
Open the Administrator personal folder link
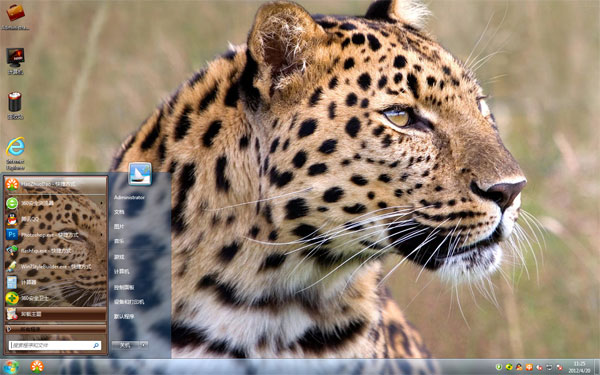(x=129, y=197)
